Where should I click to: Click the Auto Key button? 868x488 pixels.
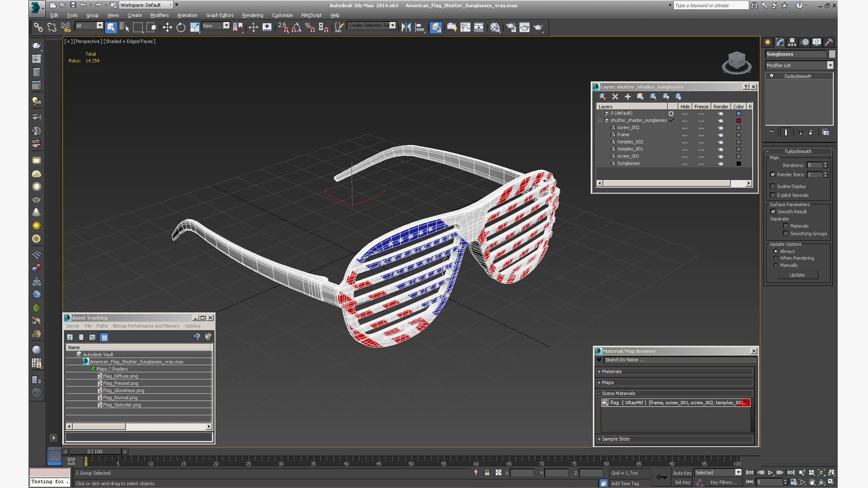(682, 473)
